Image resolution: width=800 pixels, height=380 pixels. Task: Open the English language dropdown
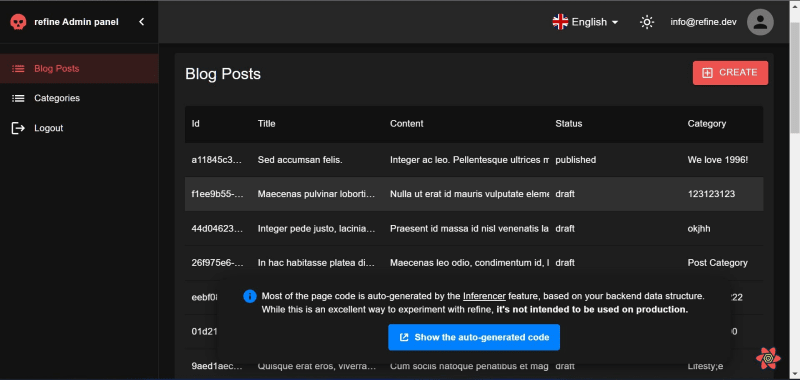coord(585,22)
